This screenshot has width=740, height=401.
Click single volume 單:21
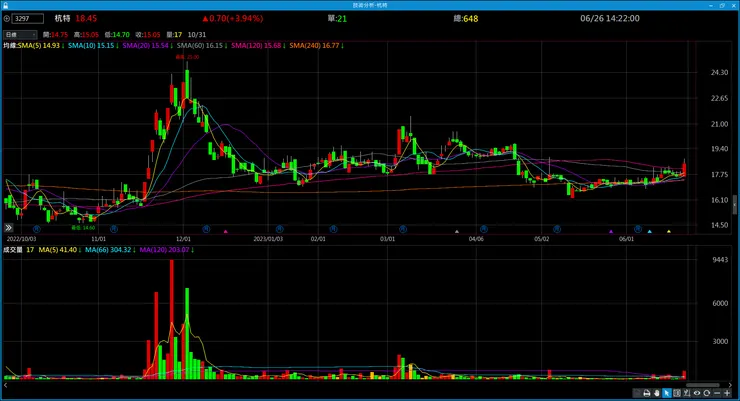click(337, 18)
